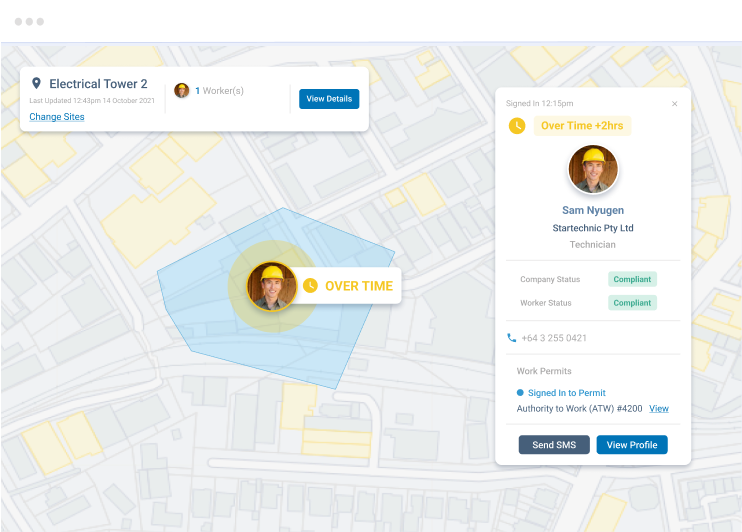Click the worker photo marker on the map

(x=272, y=286)
